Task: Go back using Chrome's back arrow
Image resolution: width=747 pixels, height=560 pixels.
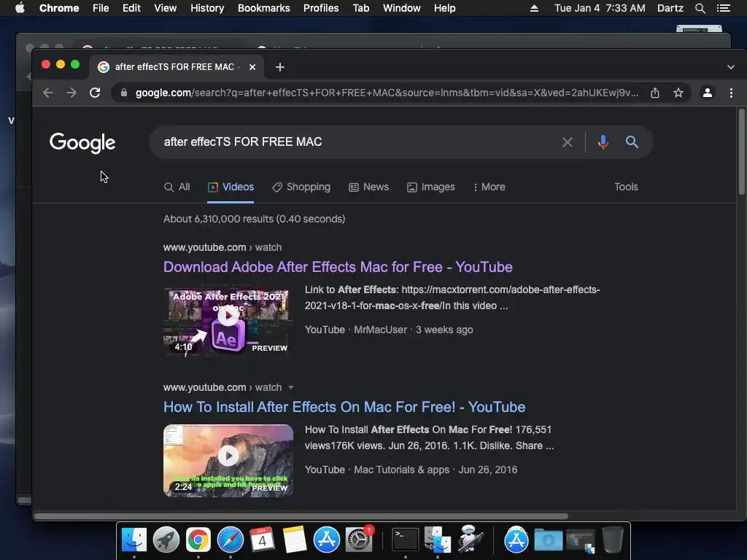Action: (47, 93)
